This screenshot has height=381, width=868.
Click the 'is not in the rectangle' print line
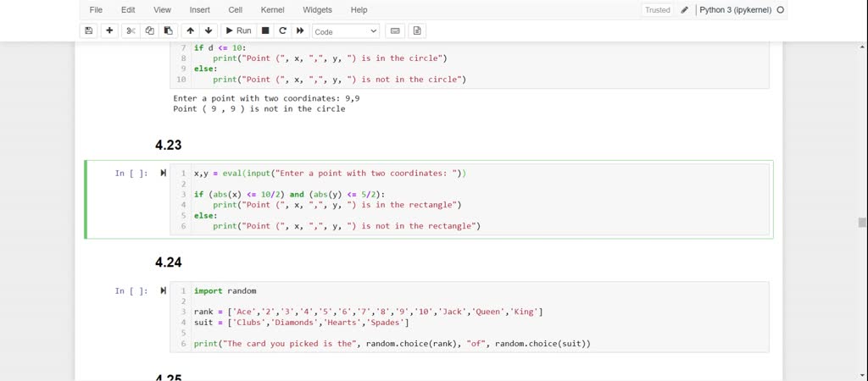(x=347, y=225)
